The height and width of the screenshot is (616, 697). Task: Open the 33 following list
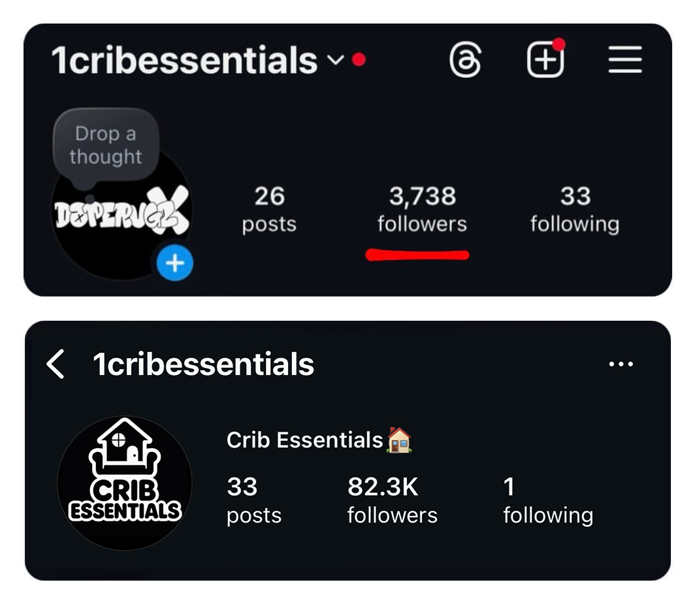click(x=574, y=209)
